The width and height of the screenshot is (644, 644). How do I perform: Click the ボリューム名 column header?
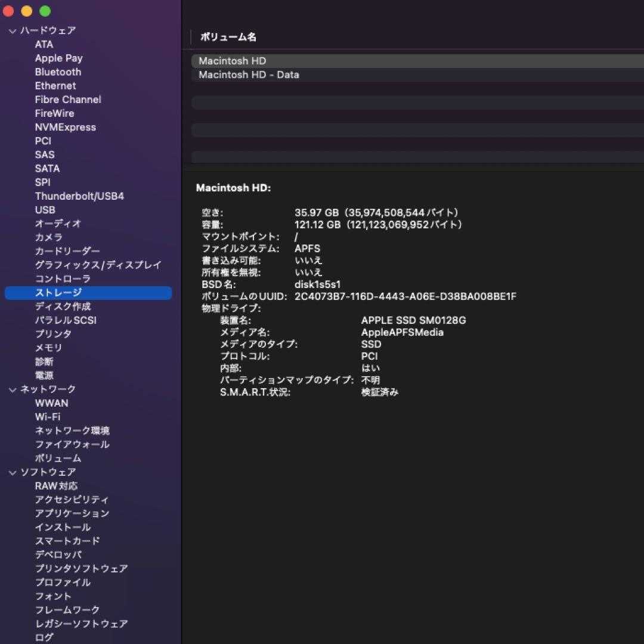228,36
